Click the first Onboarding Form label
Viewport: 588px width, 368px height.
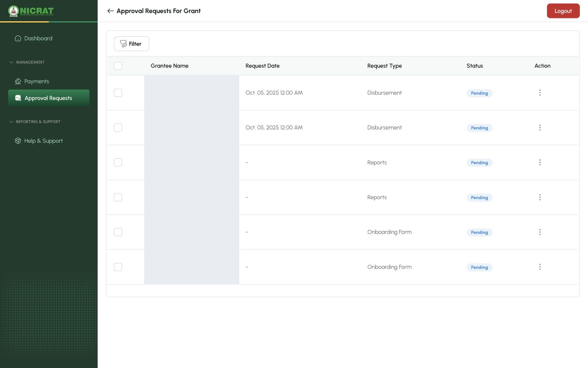pyautogui.click(x=389, y=232)
